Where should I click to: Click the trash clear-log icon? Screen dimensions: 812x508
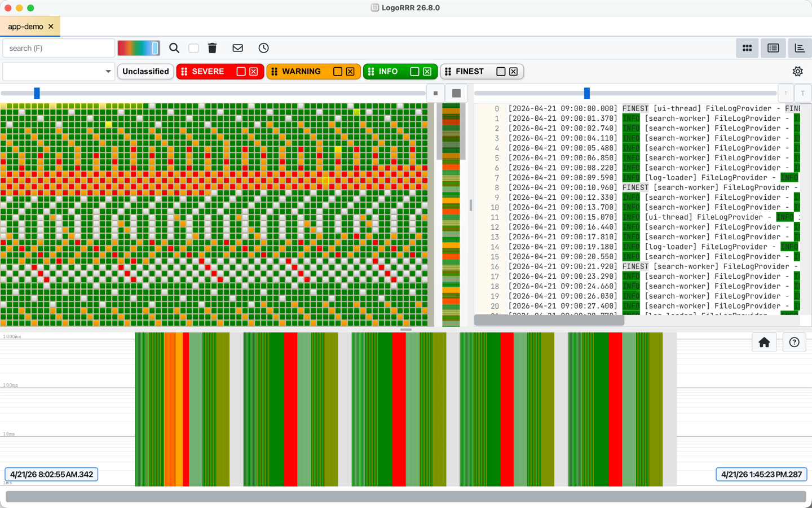pos(213,48)
